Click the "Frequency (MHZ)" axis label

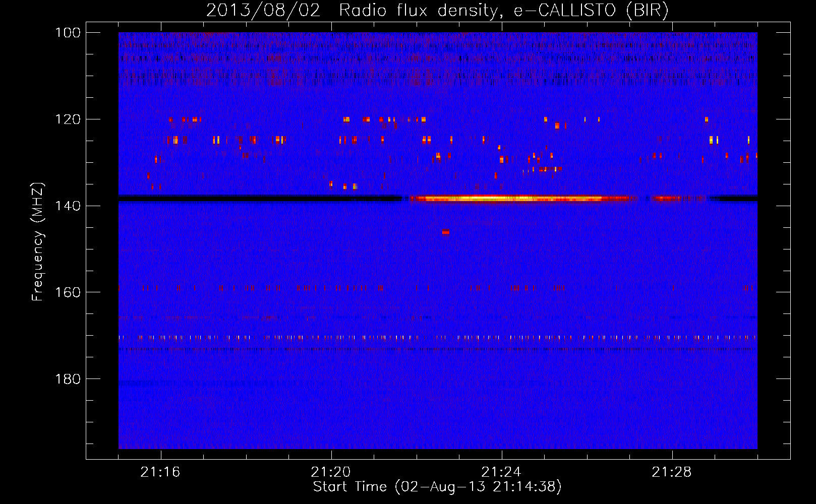[x=38, y=242]
